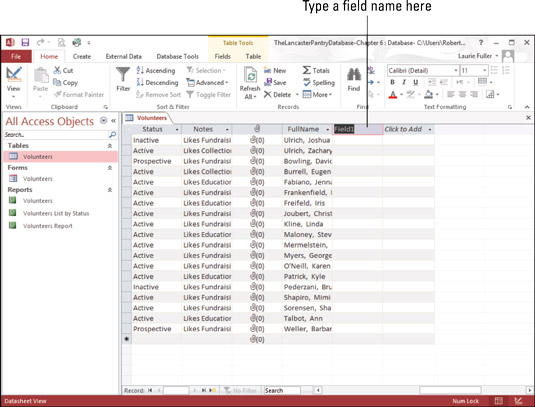535x407 pixels.
Task: Click attachment paperclip column header
Action: pos(257,129)
